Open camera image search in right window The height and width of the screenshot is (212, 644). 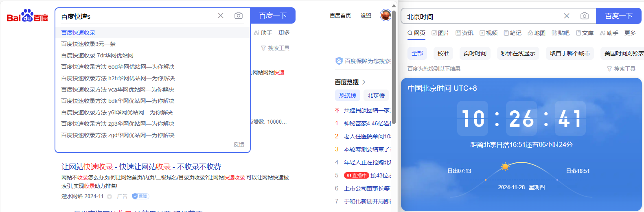[585, 16]
